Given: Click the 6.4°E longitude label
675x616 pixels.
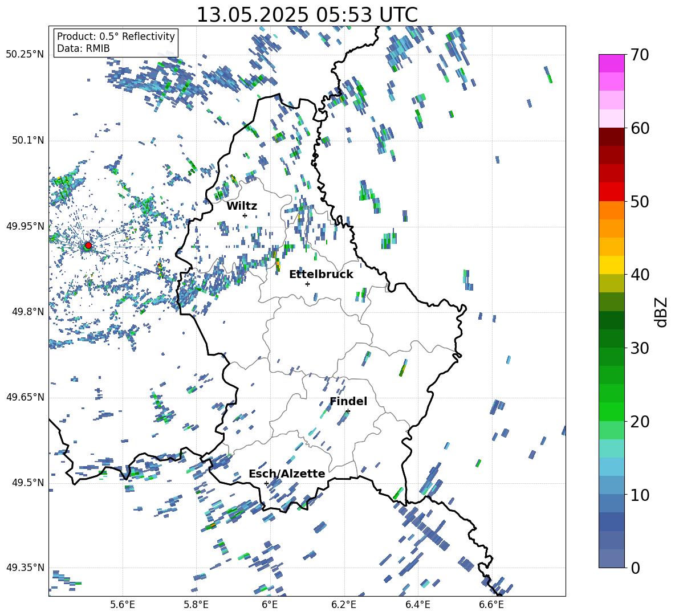Looking at the screenshot, I should [417, 605].
